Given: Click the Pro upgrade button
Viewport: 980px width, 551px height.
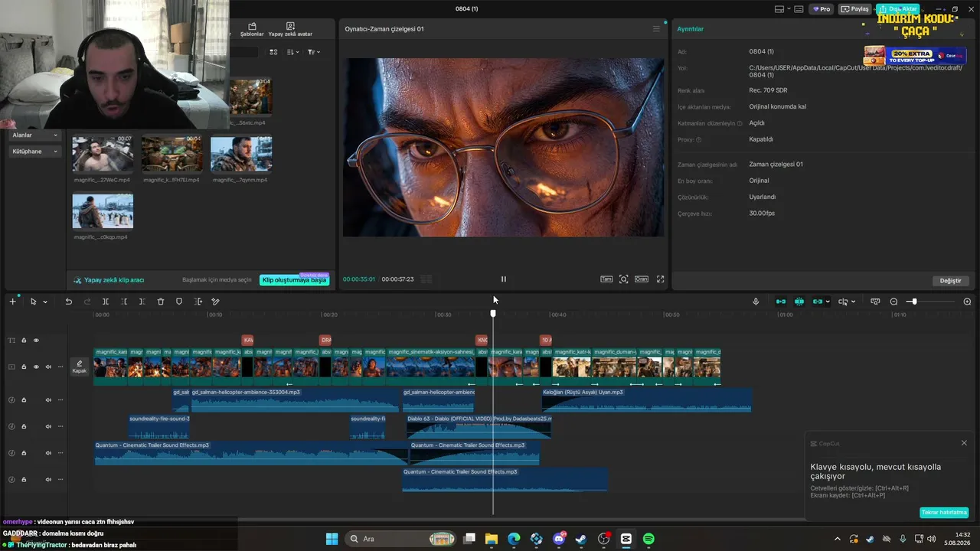Looking at the screenshot, I should click(x=822, y=9).
